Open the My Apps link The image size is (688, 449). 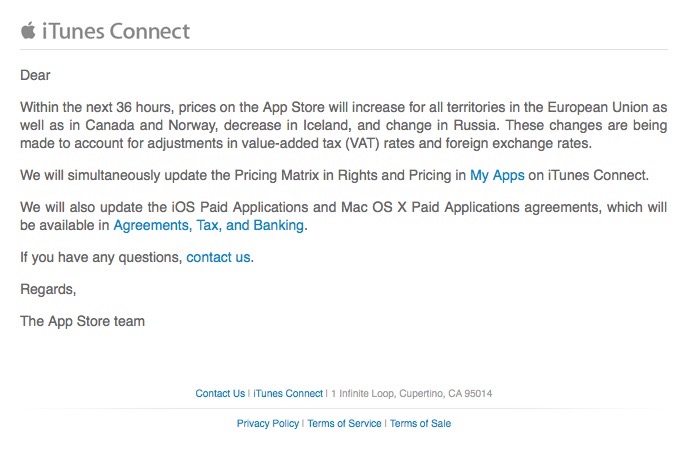click(497, 176)
